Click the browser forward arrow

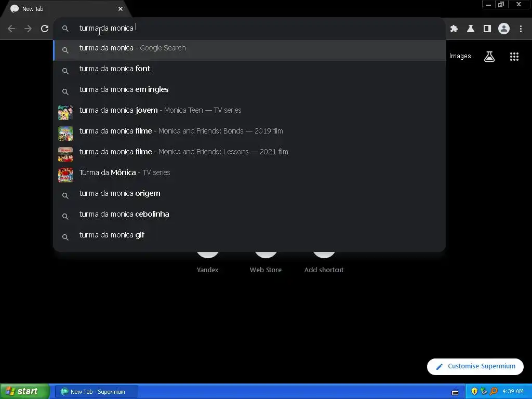(28, 29)
